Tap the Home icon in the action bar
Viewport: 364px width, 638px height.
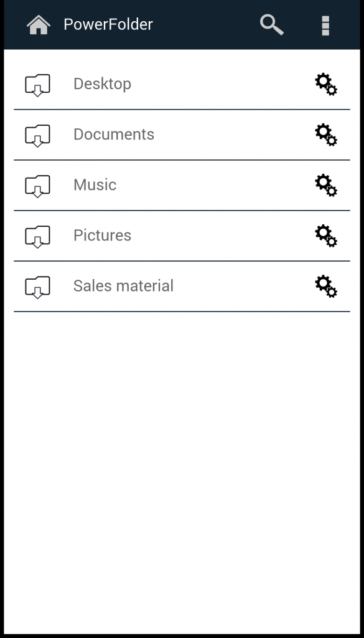(x=38, y=24)
